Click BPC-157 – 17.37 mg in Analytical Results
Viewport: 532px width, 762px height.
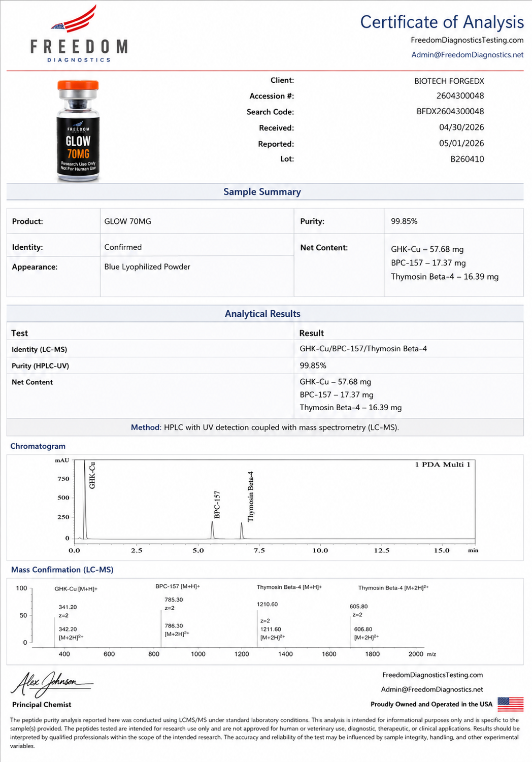[336, 395]
